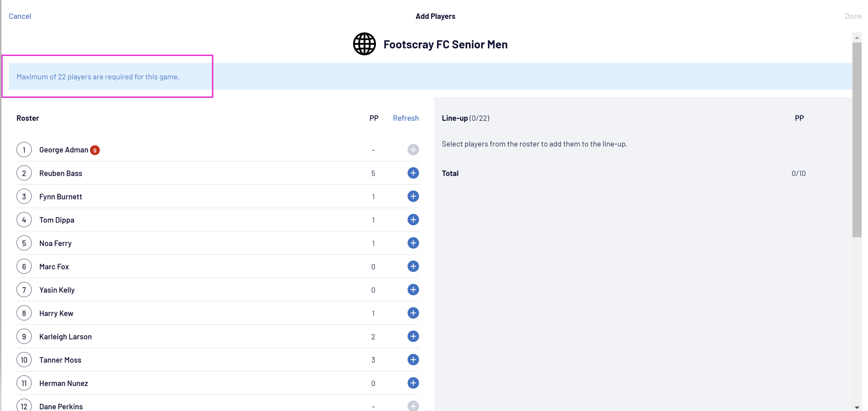The width and height of the screenshot is (868, 411).
Task: Add Marc Fox to line-up
Action: click(413, 267)
